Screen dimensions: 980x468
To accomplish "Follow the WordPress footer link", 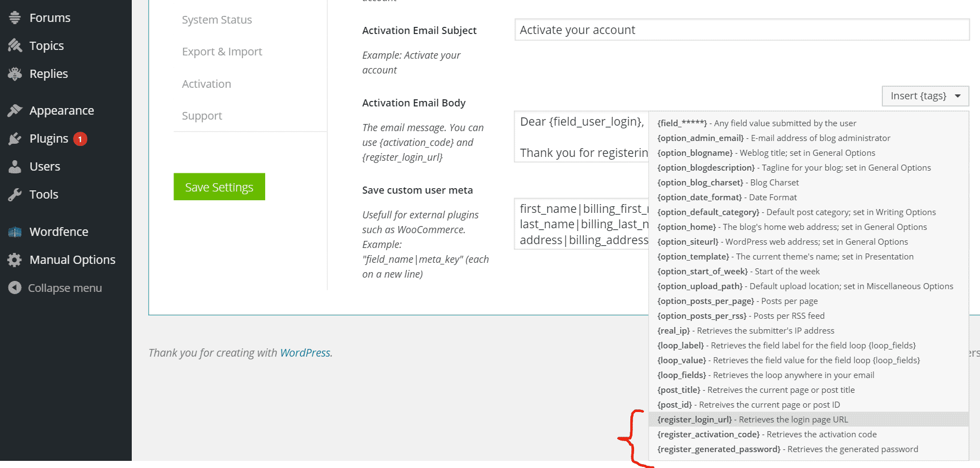I will tap(305, 353).
